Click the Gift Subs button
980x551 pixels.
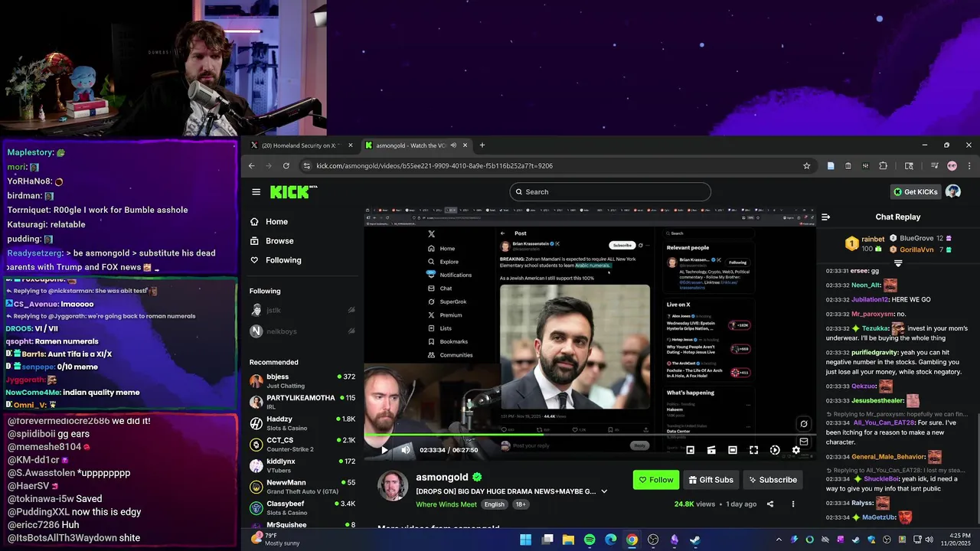point(710,480)
